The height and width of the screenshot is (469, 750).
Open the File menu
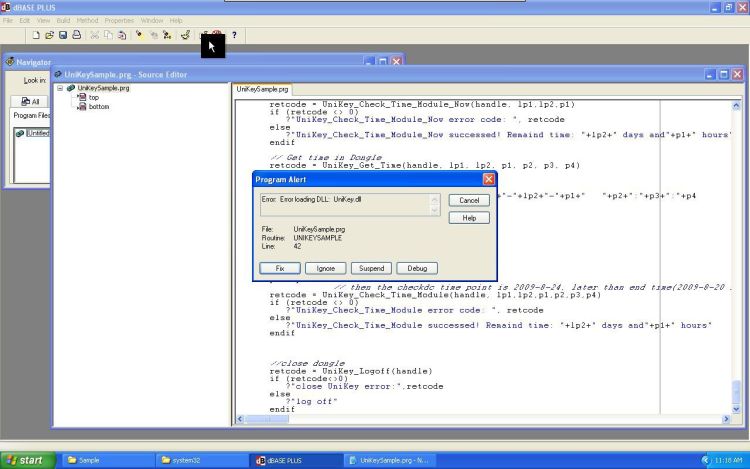pyautogui.click(x=8, y=21)
